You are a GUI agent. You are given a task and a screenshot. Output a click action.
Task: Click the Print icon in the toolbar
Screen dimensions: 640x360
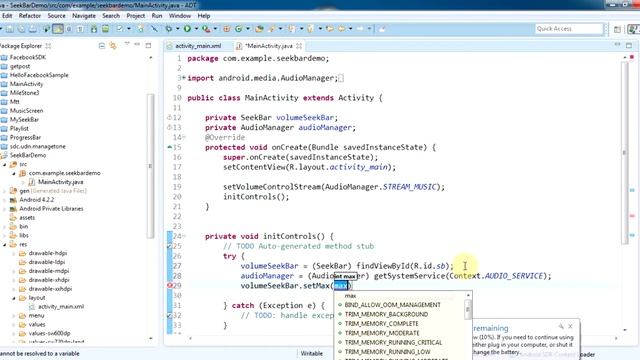(32, 29)
